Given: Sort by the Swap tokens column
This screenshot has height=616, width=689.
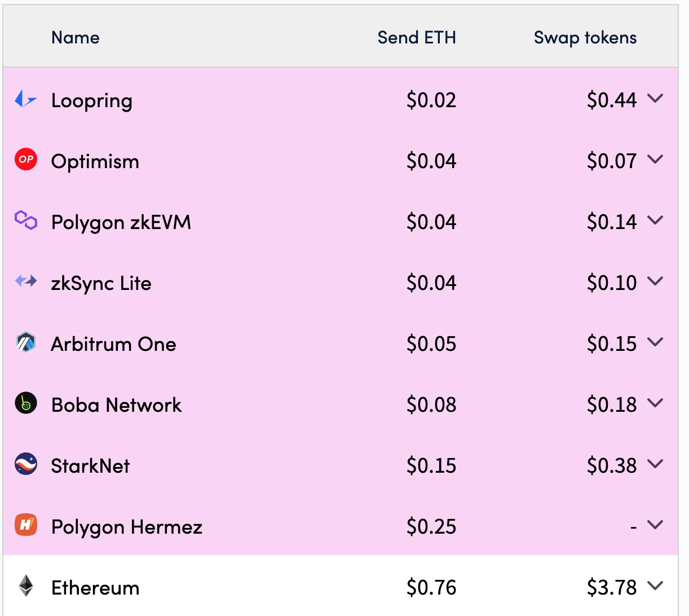Looking at the screenshot, I should tap(585, 38).
